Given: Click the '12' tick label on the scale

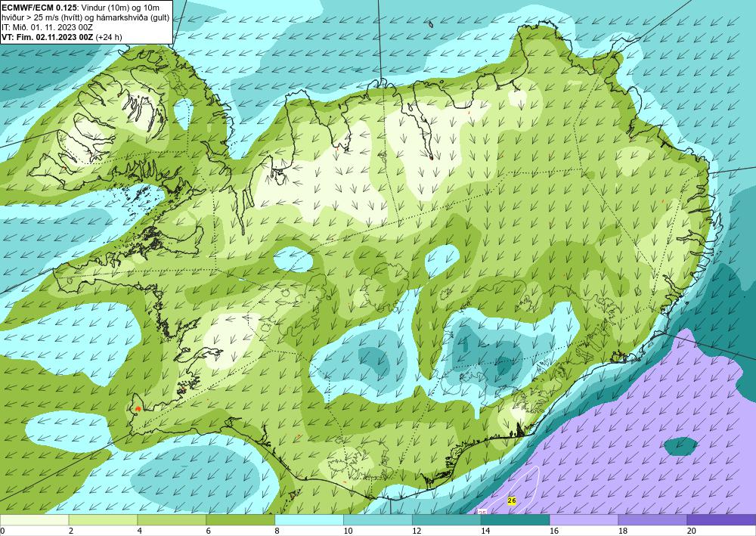Looking at the screenshot, I should [x=417, y=531].
